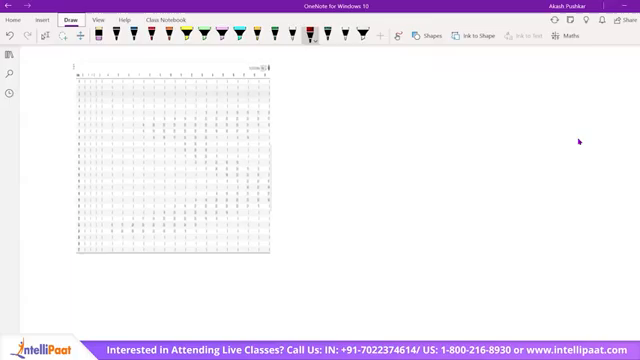This screenshot has height=360, width=640.
Task: Select the green highlighter
Action: pos(204,34)
